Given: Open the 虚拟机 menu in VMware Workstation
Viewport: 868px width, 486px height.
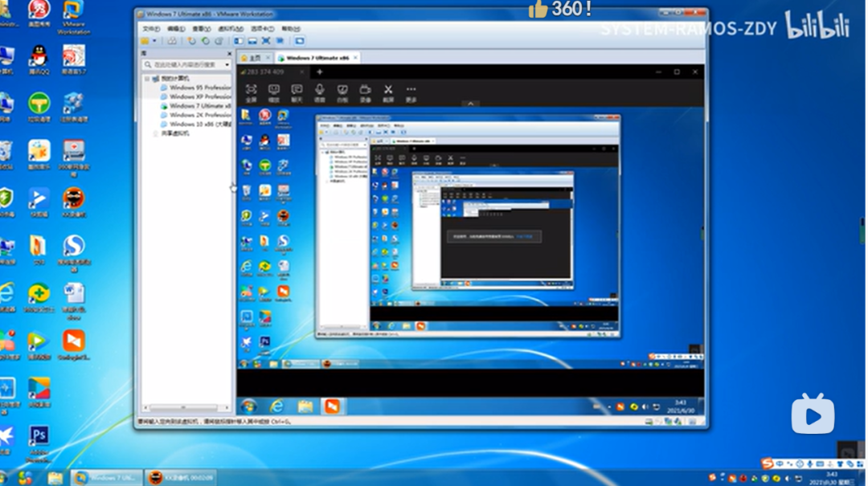Looking at the screenshot, I should (231, 29).
